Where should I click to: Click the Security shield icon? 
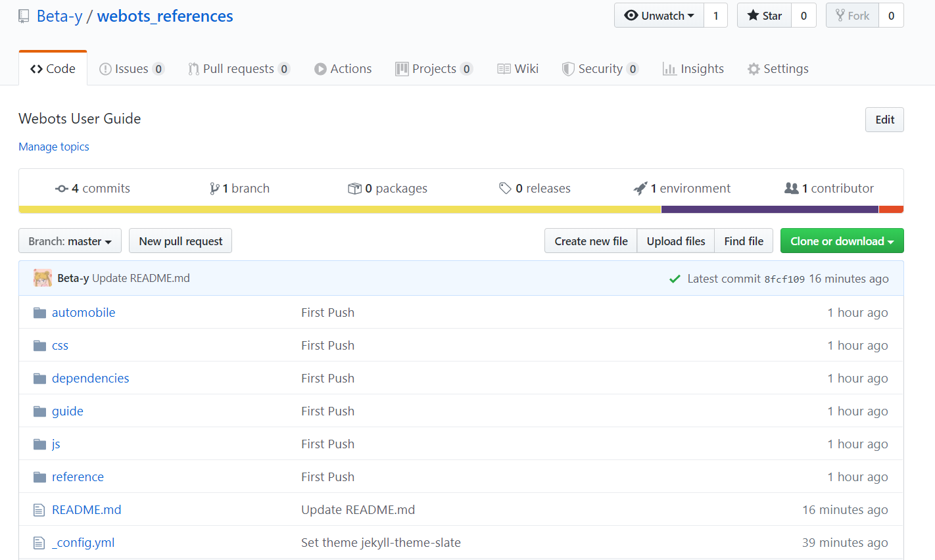[568, 69]
